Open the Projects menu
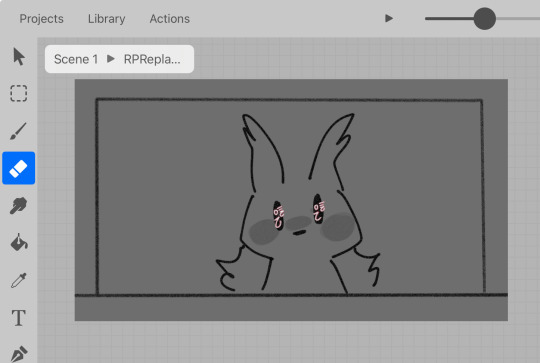This screenshot has width=540, height=363. pyautogui.click(x=41, y=19)
